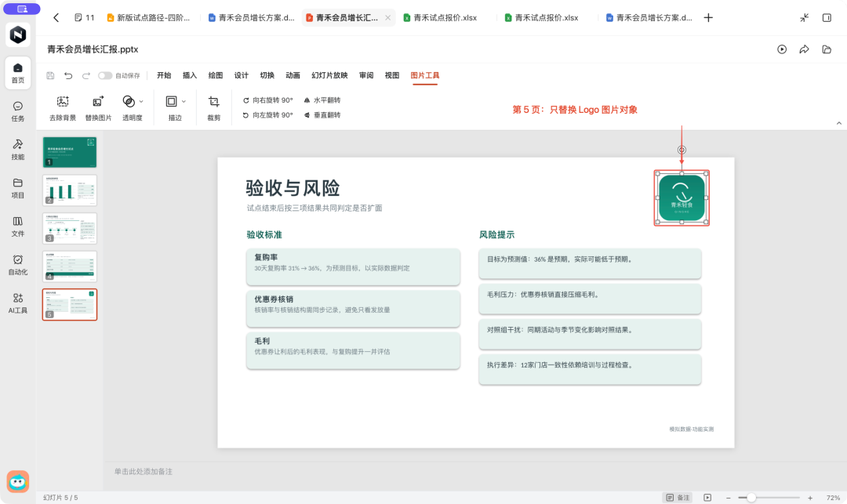Flip image using 水平翻转
The image size is (847, 504).
[x=322, y=100]
